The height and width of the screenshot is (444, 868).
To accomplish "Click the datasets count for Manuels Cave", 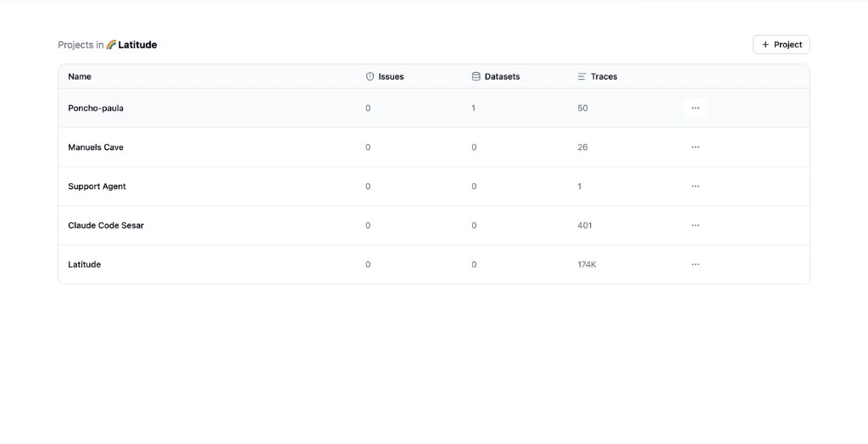I will [474, 147].
